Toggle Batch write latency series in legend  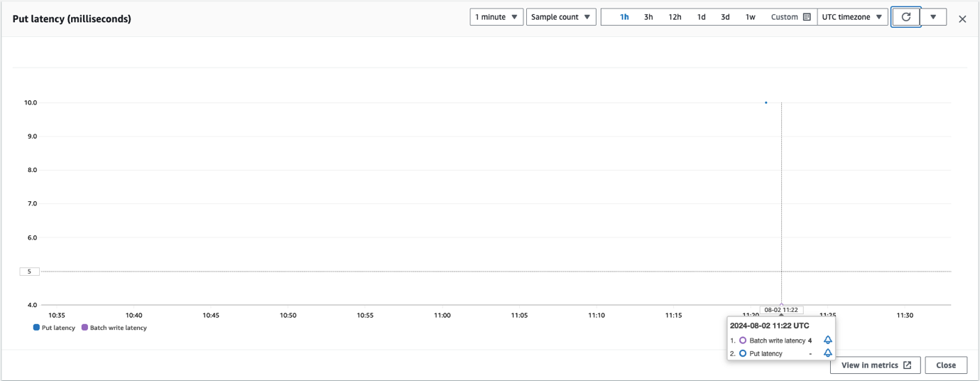(114, 328)
